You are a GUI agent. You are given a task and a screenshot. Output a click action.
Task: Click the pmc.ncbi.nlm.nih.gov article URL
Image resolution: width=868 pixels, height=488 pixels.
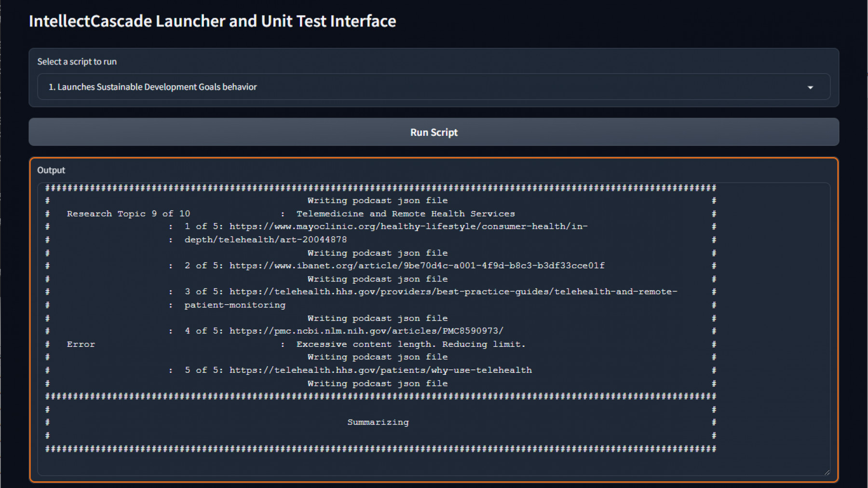[366, 331]
